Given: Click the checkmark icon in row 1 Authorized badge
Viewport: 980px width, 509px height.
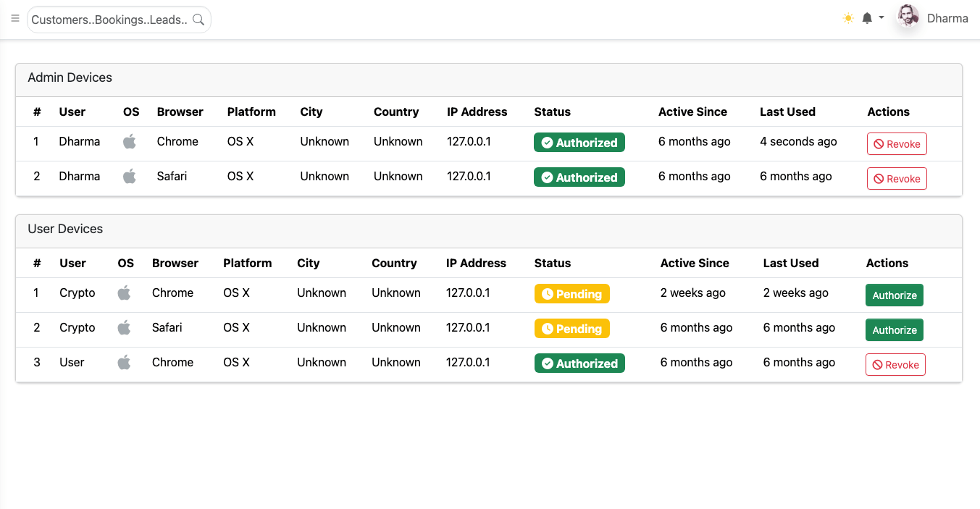Looking at the screenshot, I should click(x=548, y=143).
